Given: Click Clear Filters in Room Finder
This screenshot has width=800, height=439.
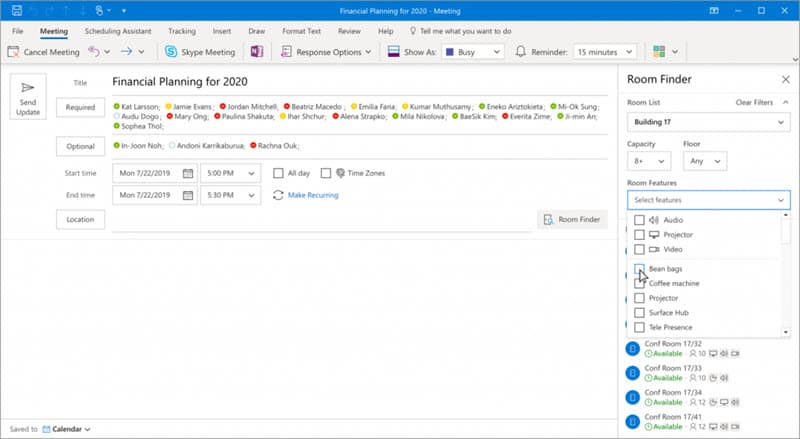Looking at the screenshot, I should (x=754, y=102).
